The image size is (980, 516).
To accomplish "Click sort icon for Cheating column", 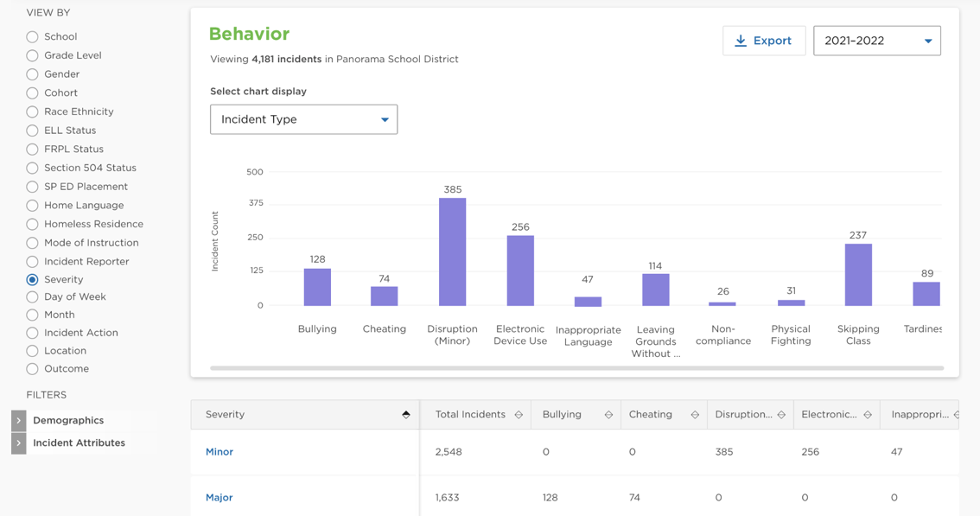I will point(695,415).
